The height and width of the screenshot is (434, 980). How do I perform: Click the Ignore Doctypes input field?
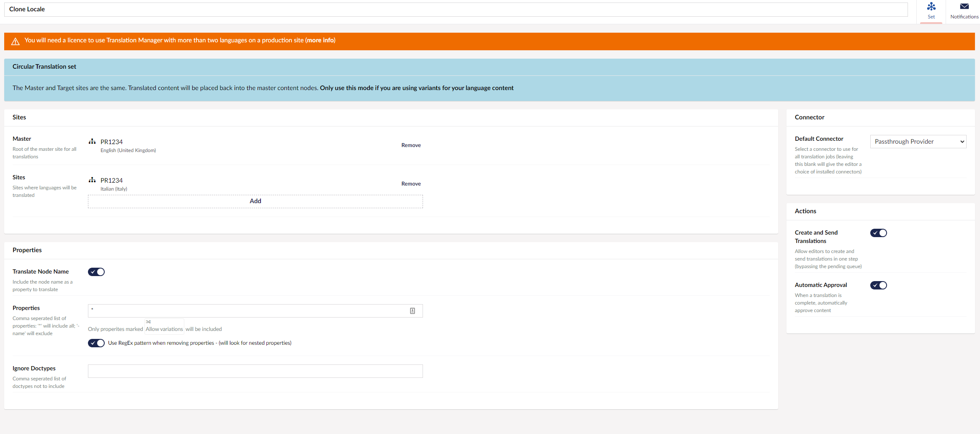pyautogui.click(x=255, y=371)
